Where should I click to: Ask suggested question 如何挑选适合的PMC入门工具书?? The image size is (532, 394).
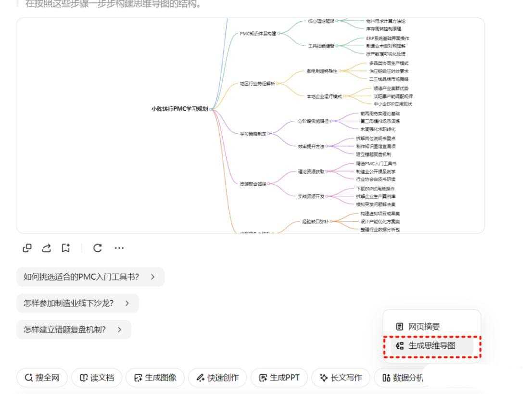[x=90, y=277]
